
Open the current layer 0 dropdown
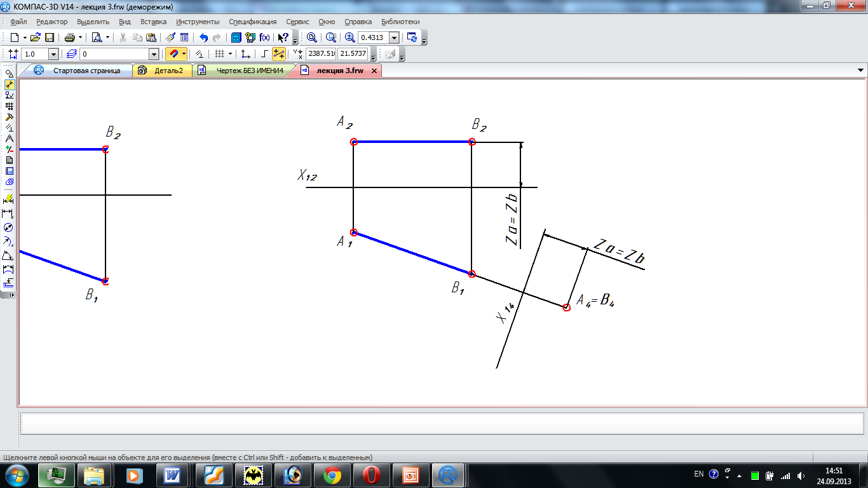click(x=153, y=55)
